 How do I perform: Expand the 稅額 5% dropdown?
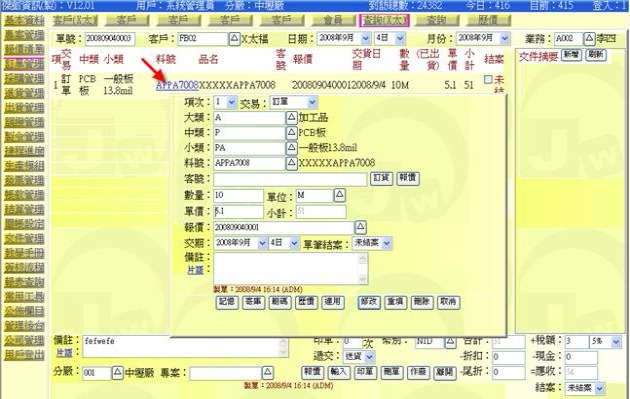tap(616, 342)
